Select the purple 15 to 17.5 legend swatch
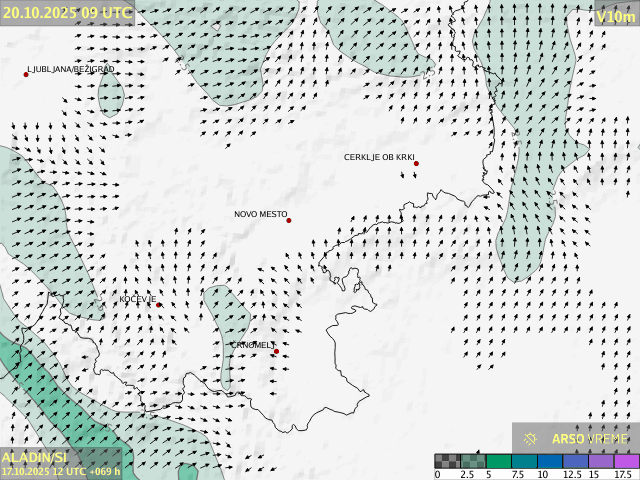The image size is (640, 480). (601, 461)
